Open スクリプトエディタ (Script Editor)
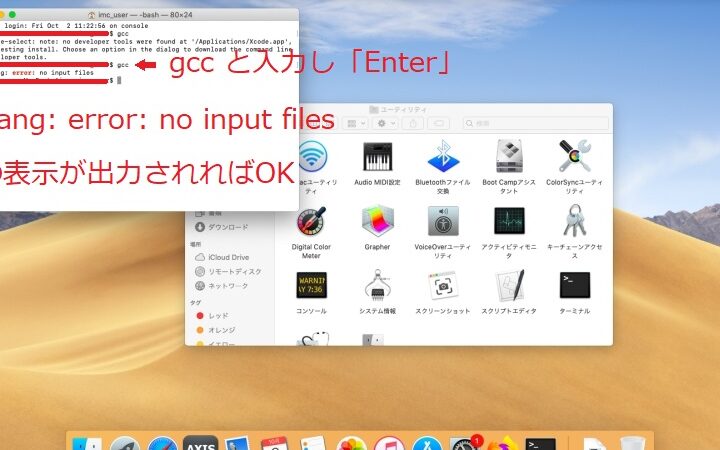This screenshot has height=450, width=720. pyautogui.click(x=509, y=285)
